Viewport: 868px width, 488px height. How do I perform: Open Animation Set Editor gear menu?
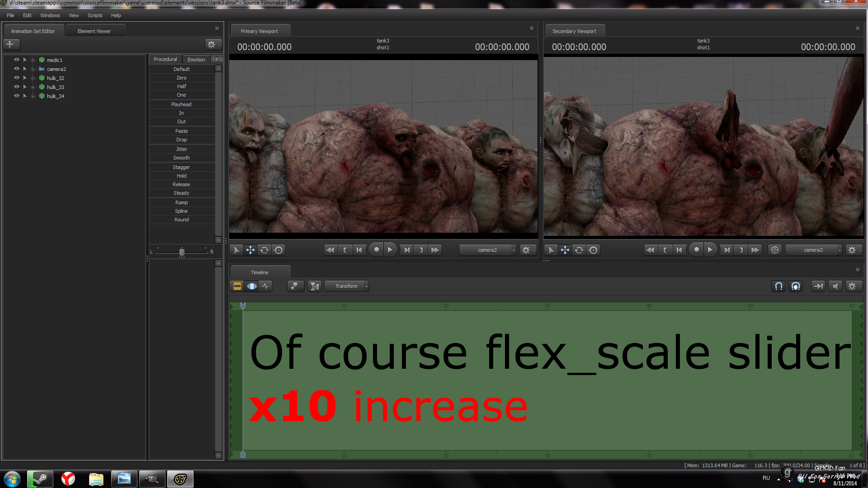[213, 44]
